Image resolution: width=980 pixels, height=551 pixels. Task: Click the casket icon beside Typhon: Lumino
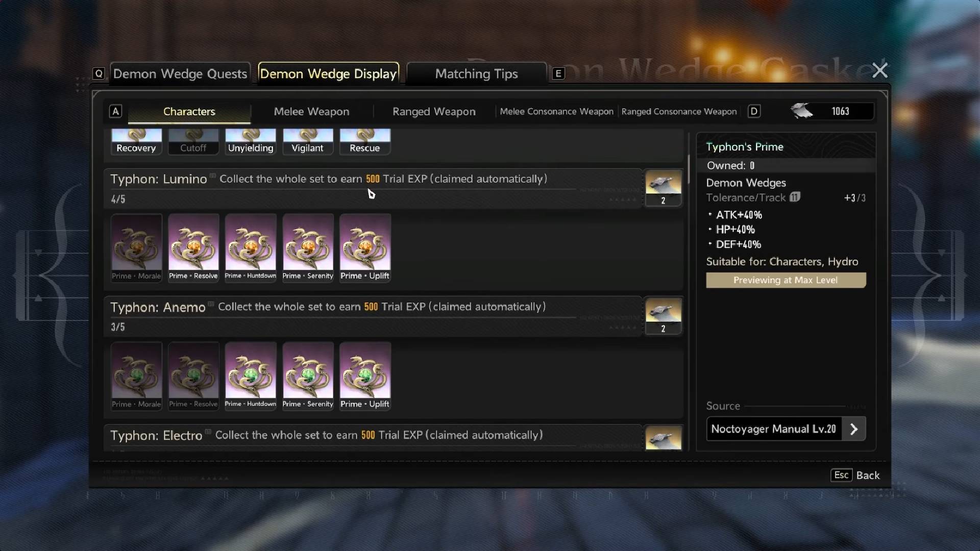[x=663, y=188]
